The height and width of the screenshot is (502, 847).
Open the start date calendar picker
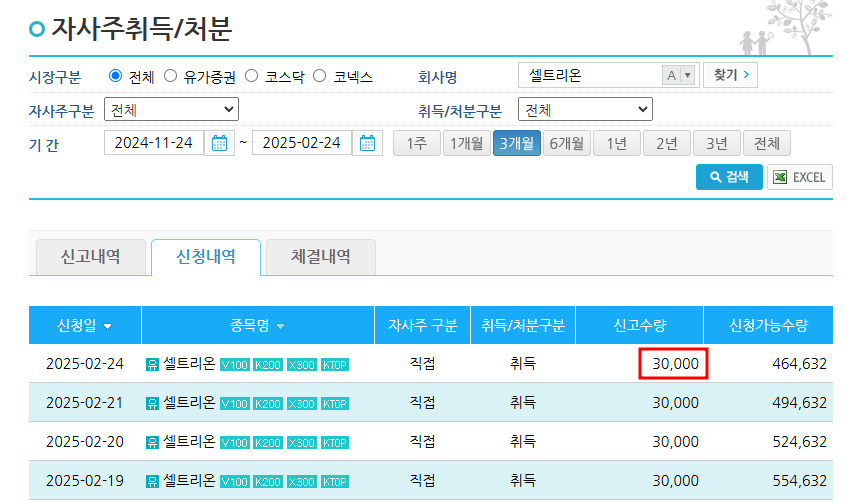(x=219, y=143)
